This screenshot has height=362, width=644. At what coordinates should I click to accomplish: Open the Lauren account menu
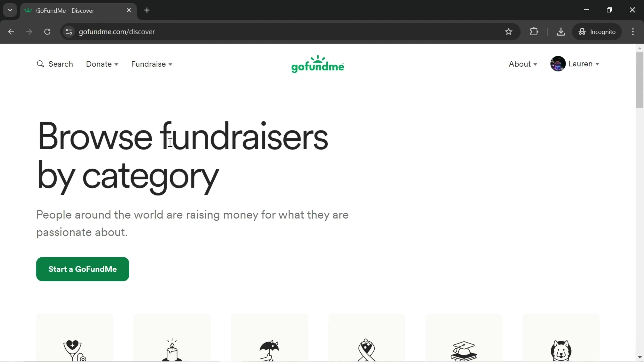(575, 64)
